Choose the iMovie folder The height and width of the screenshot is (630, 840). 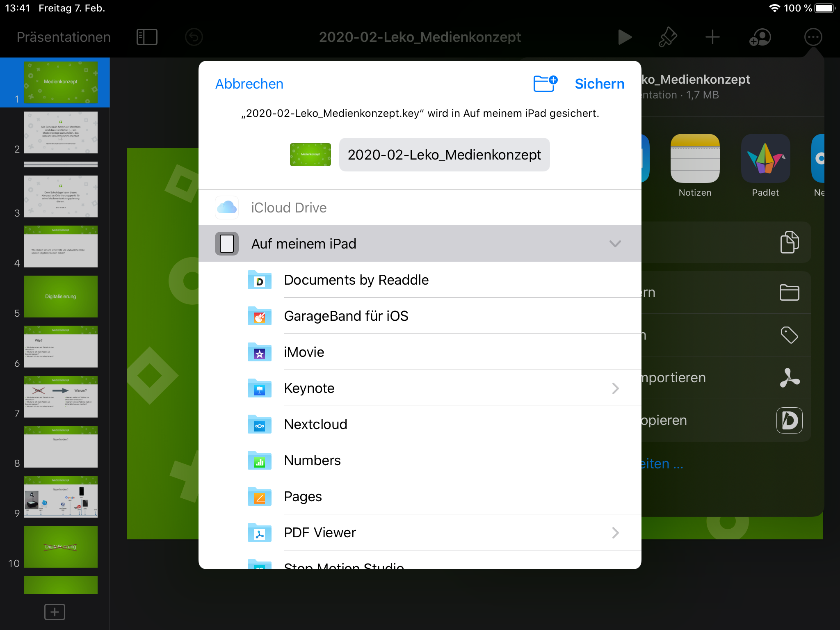coord(420,352)
